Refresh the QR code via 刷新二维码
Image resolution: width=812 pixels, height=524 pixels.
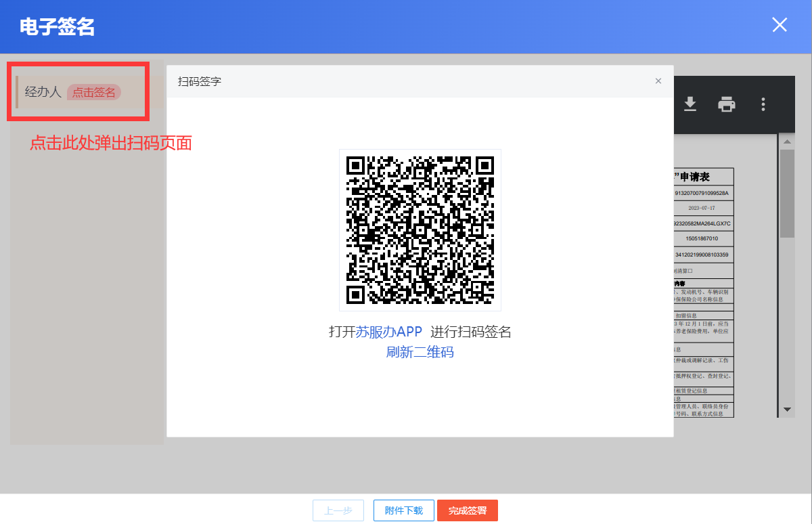pyautogui.click(x=420, y=352)
